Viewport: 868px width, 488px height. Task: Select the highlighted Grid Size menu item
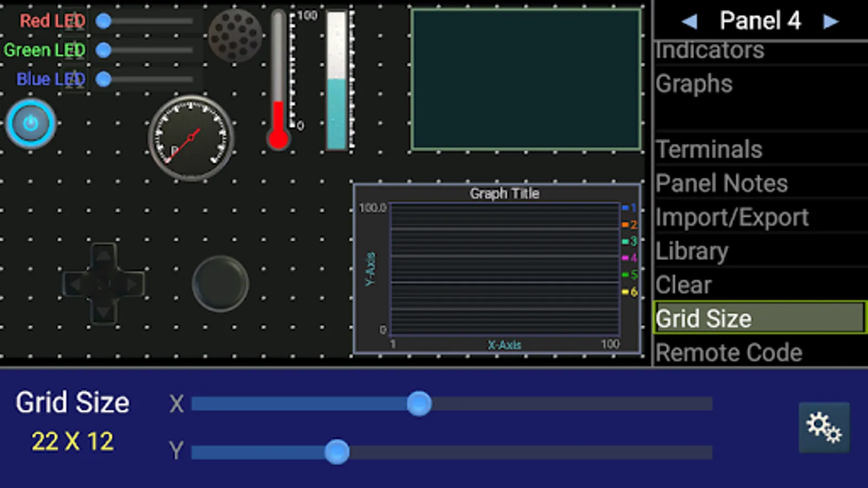760,318
